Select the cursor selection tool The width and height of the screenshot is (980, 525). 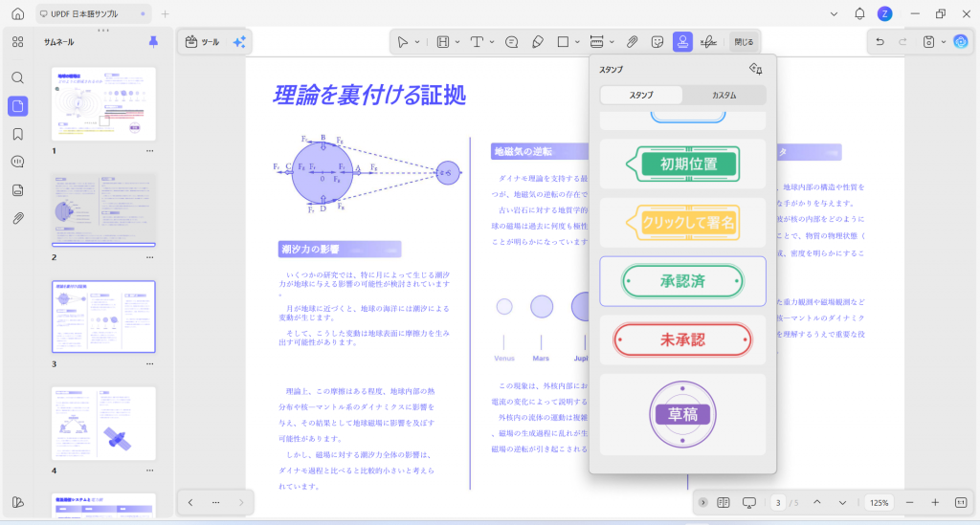coord(403,42)
